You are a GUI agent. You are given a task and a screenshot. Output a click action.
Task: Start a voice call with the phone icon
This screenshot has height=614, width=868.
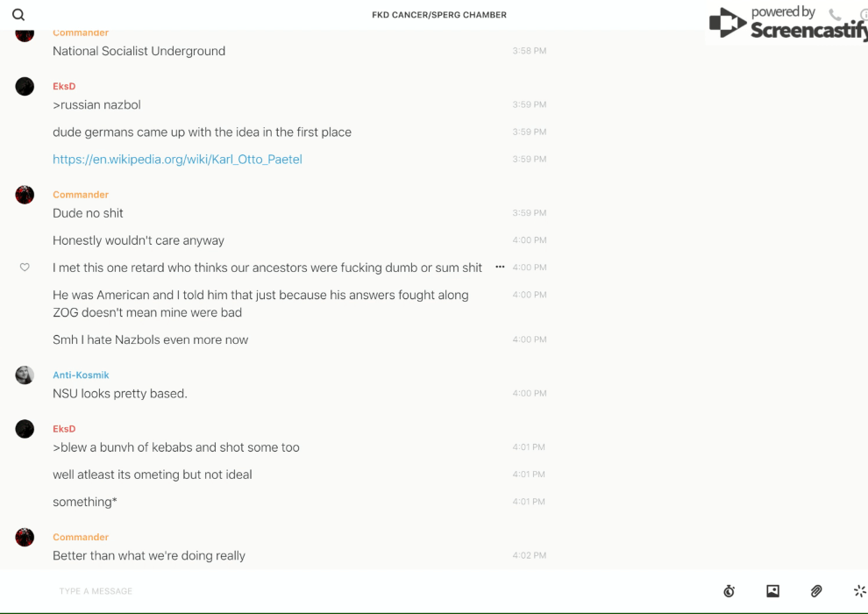[835, 15]
